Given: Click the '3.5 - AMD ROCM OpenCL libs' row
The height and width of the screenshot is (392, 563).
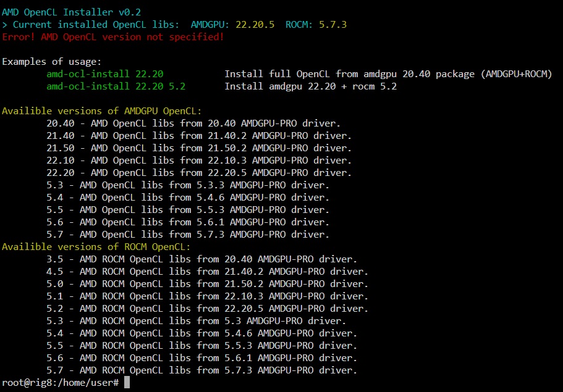Looking at the screenshot, I should 202,259.
